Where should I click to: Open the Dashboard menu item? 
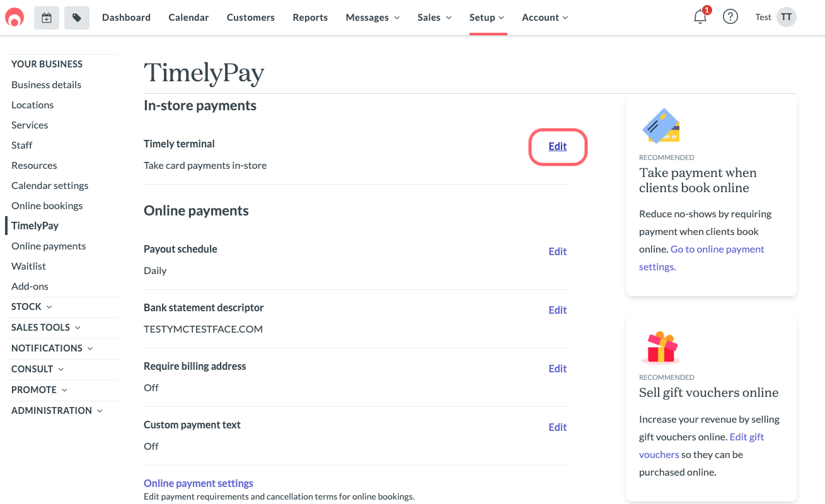point(126,18)
